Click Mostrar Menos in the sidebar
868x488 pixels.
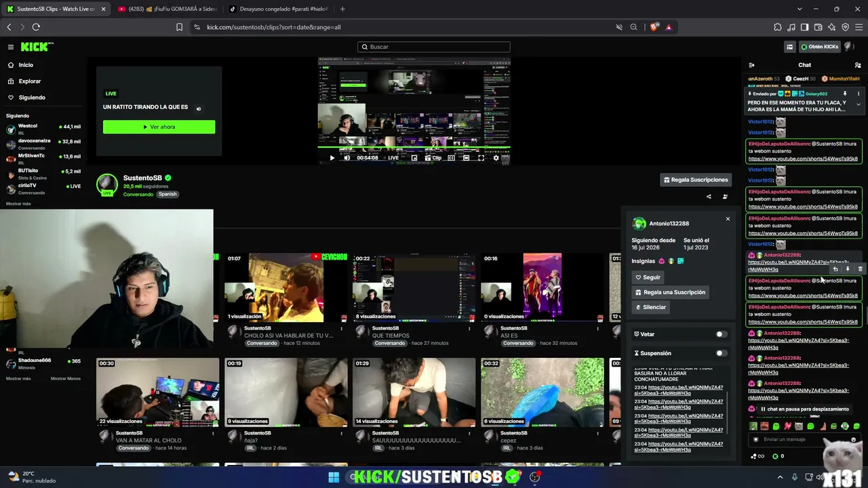pos(66,378)
